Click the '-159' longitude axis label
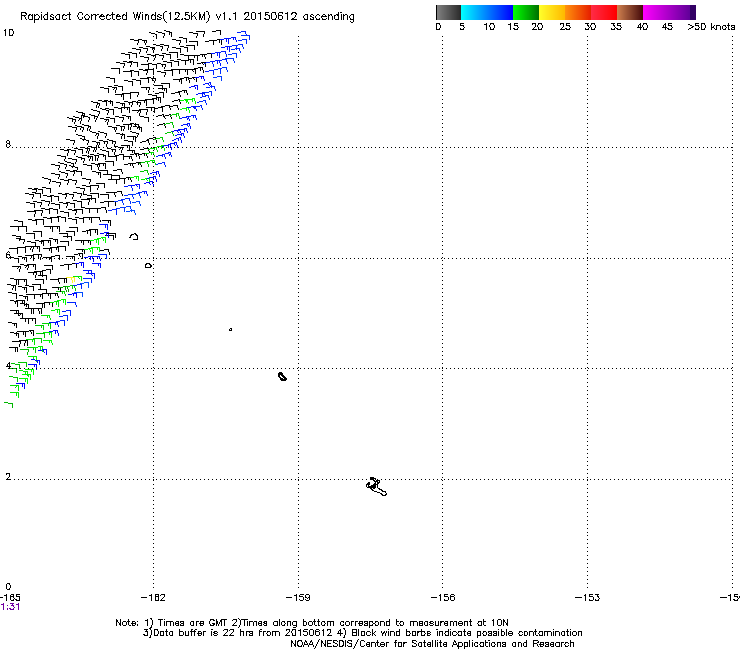This screenshot has height=650, width=740. click(x=298, y=598)
